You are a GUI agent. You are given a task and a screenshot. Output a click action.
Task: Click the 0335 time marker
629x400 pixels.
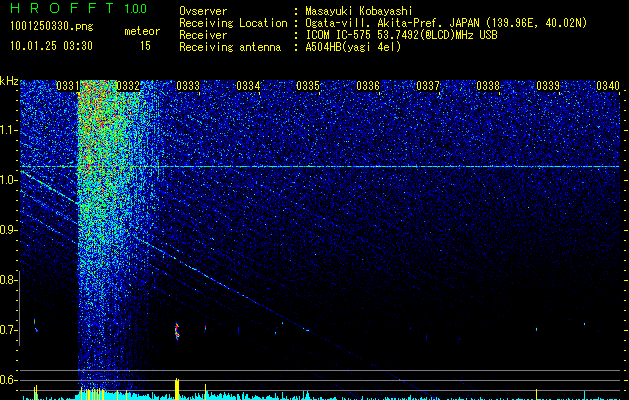click(x=308, y=86)
